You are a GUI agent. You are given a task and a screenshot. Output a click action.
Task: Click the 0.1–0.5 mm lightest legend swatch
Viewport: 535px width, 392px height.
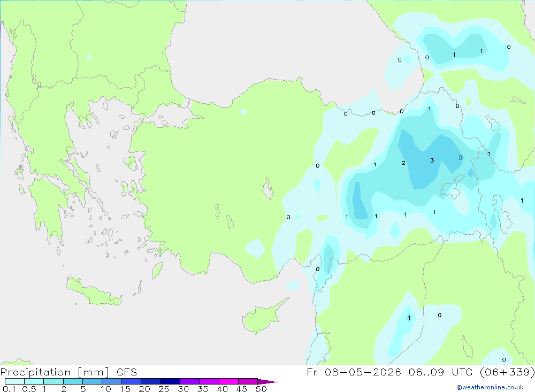click(14, 381)
